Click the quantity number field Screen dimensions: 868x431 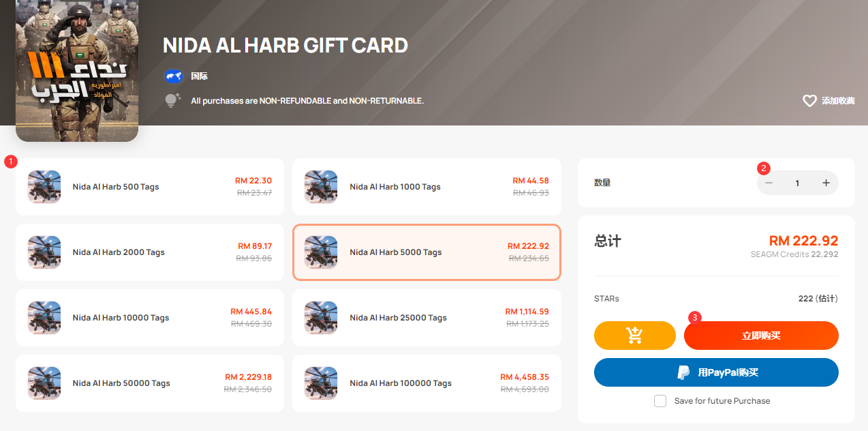point(797,183)
